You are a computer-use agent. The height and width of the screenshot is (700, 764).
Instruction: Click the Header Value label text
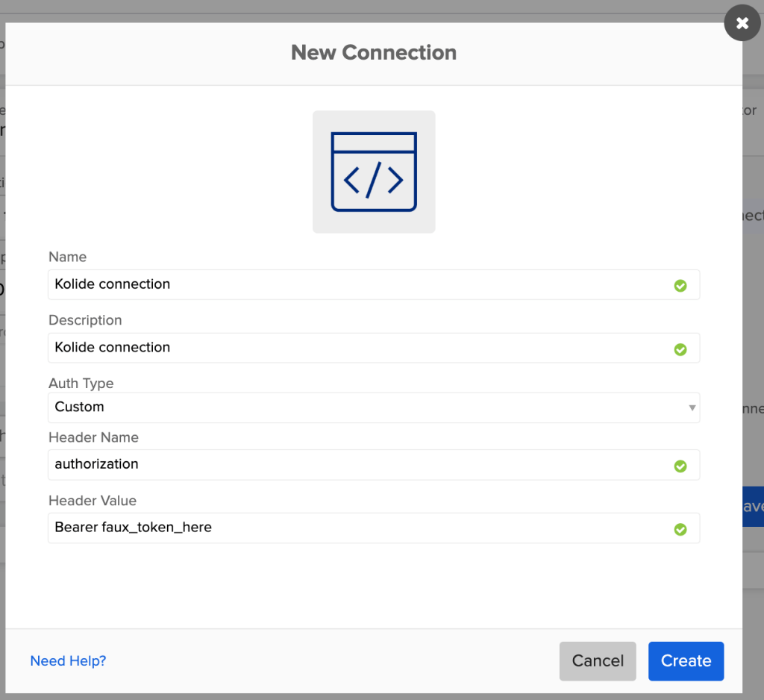93,501
